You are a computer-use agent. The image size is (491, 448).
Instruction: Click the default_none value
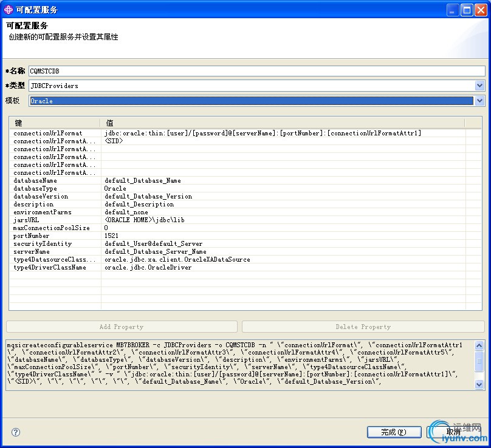[x=126, y=212]
